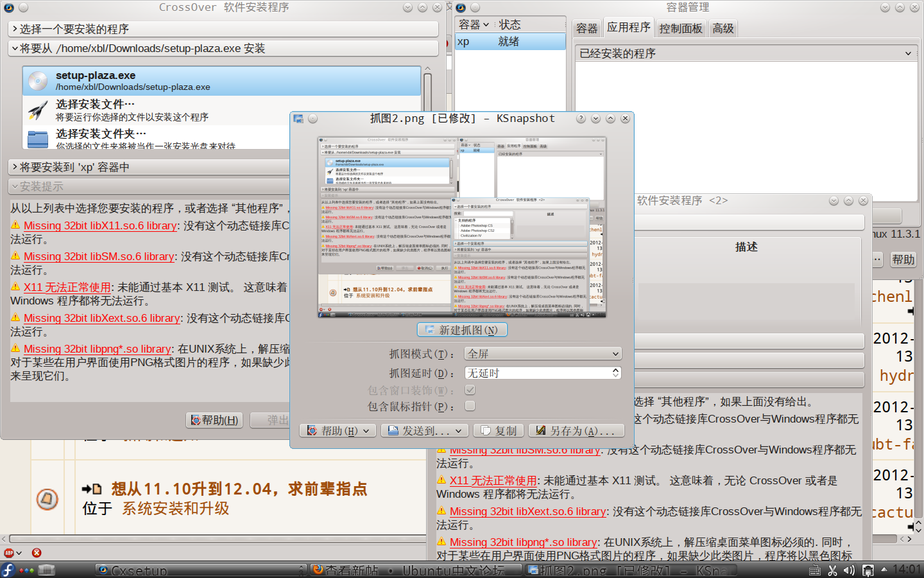Switch to Ubuntu中文论坛 Firefox taskbar entry
Screen dimensions: 924x578
click(415, 570)
